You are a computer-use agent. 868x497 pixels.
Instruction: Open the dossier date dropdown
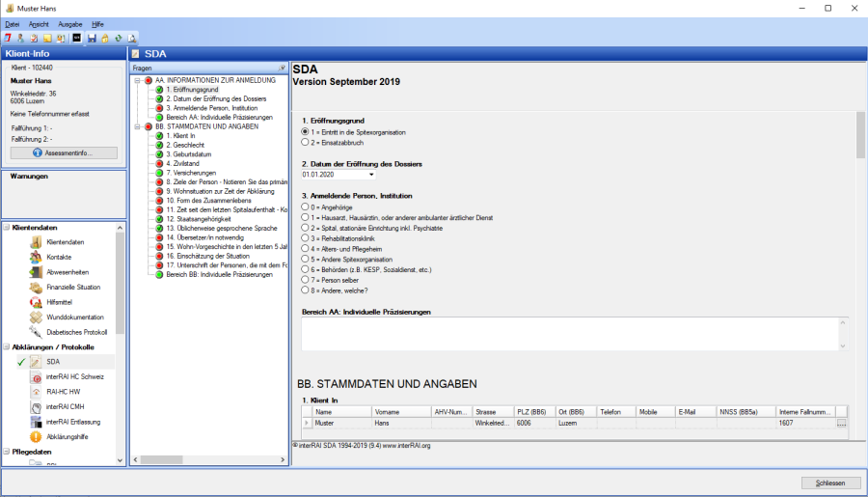[371, 175]
